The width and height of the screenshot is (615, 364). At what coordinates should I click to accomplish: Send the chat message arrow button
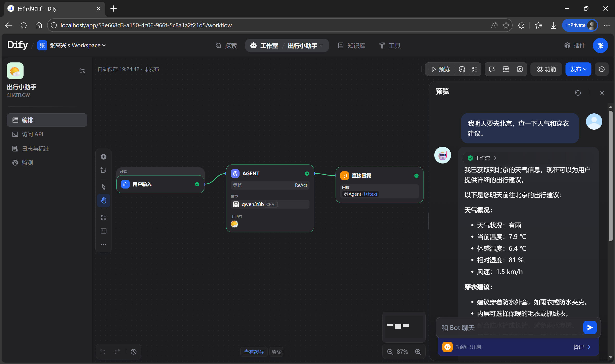(590, 328)
